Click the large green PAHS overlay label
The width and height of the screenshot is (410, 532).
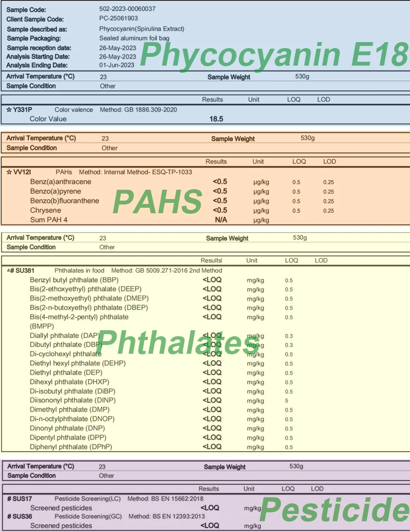coord(157,202)
